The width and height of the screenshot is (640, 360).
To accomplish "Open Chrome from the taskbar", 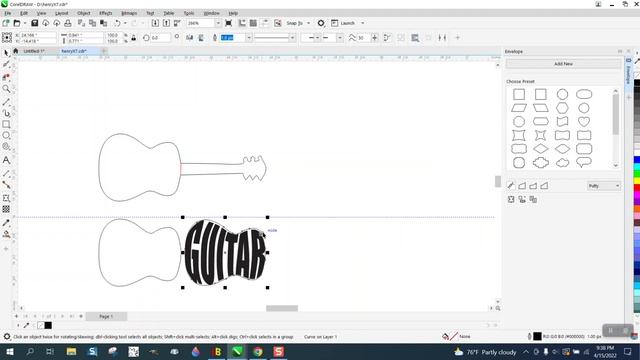I will [x=258, y=351].
